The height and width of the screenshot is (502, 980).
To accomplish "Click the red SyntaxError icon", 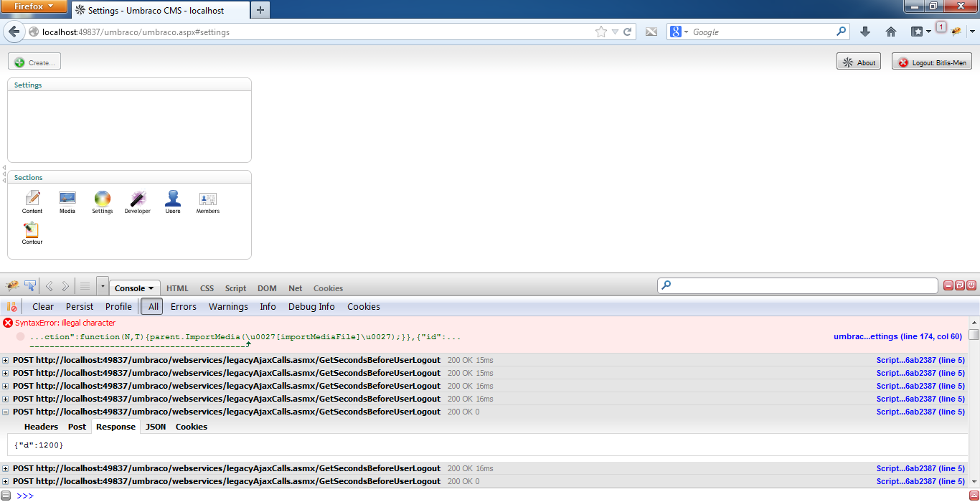I will [x=9, y=323].
